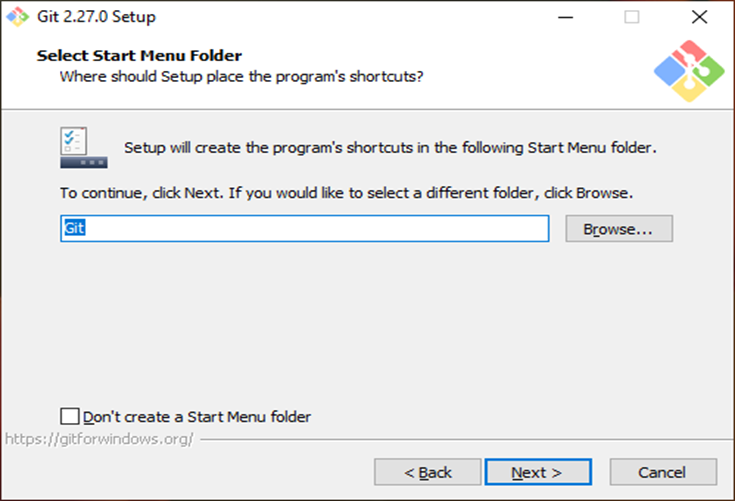
Task: Cancel the Git installation
Action: [662, 472]
